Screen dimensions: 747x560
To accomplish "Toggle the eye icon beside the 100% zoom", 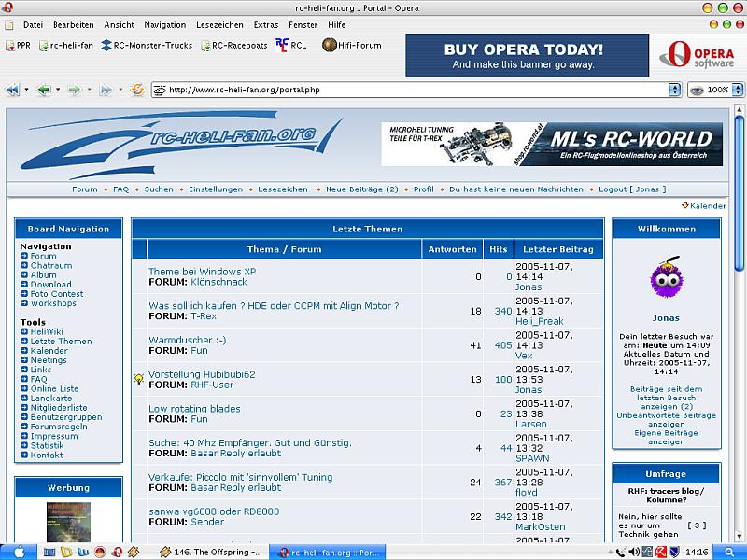I will 697,90.
